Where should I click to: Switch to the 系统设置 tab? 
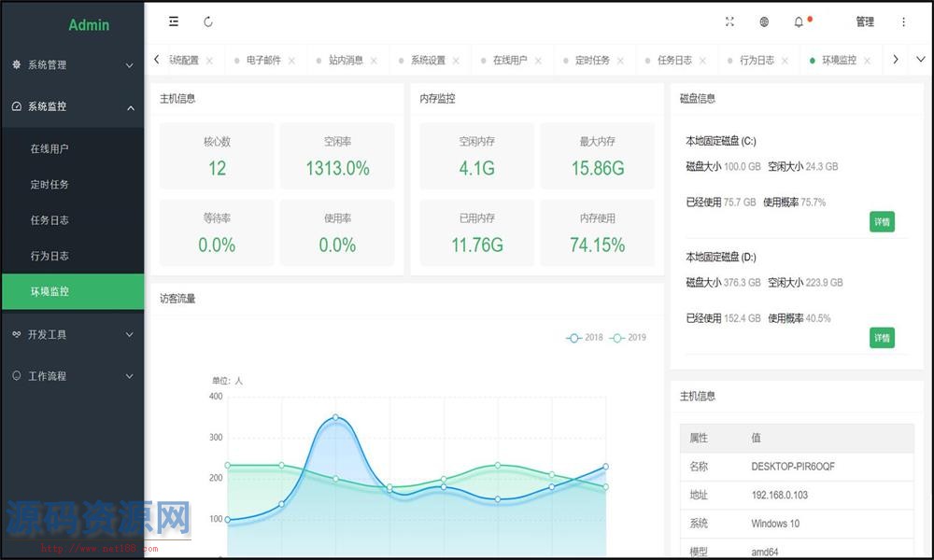[x=428, y=60]
